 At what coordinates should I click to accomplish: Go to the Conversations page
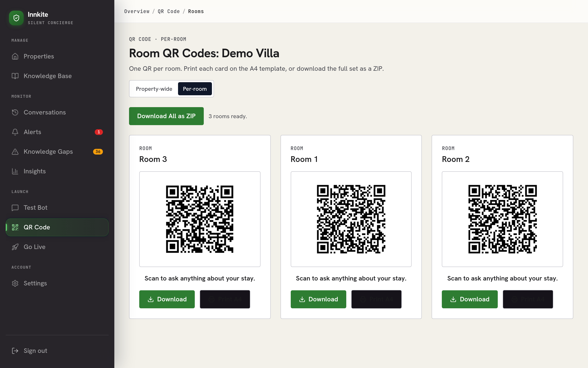click(x=57, y=112)
